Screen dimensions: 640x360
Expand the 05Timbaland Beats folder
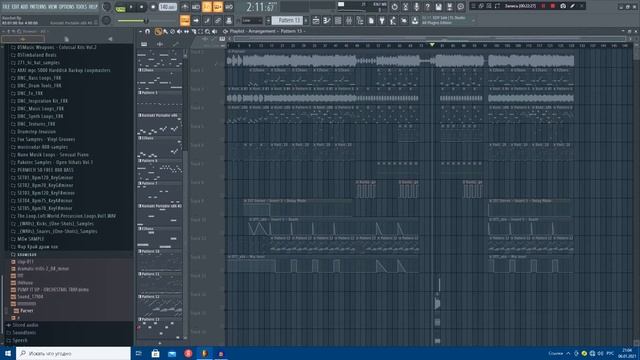(37, 55)
